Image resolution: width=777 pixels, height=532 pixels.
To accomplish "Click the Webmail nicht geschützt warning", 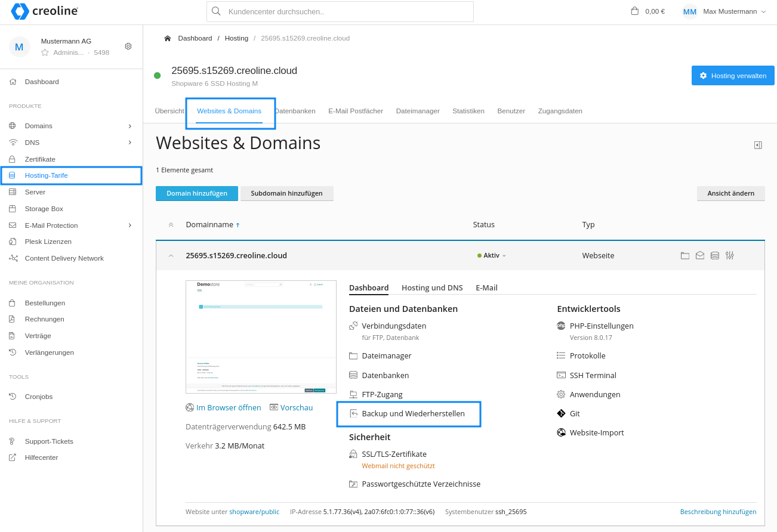I will (398, 466).
